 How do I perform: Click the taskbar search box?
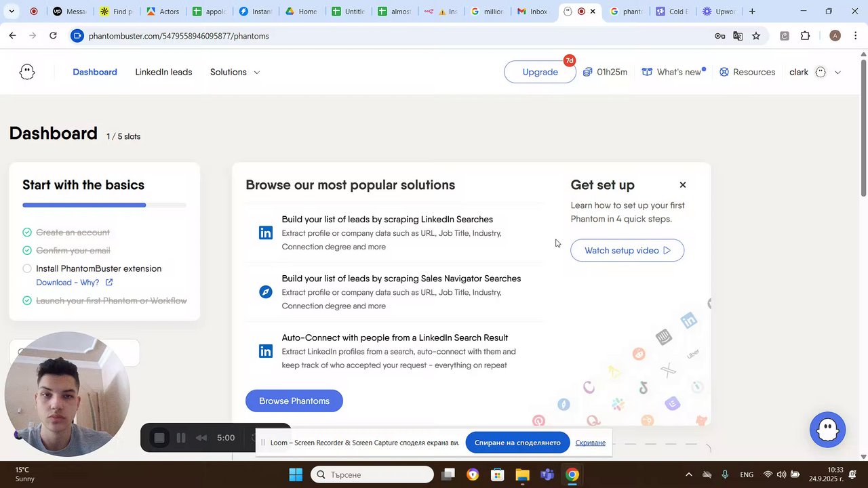(x=372, y=474)
